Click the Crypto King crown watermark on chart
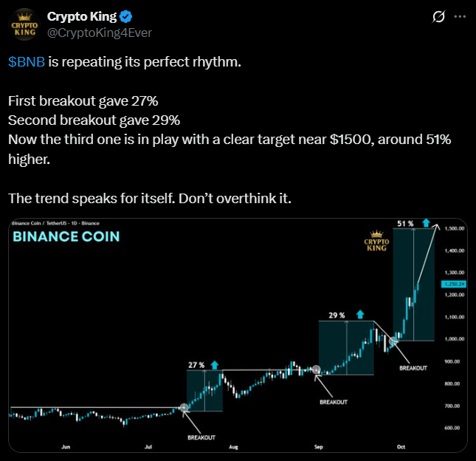The width and height of the screenshot is (476, 461). 375,242
